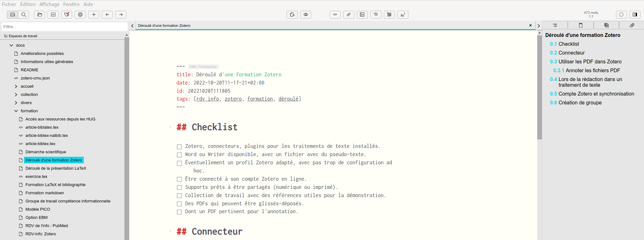Collapse the docs workspace folder

click(11, 45)
